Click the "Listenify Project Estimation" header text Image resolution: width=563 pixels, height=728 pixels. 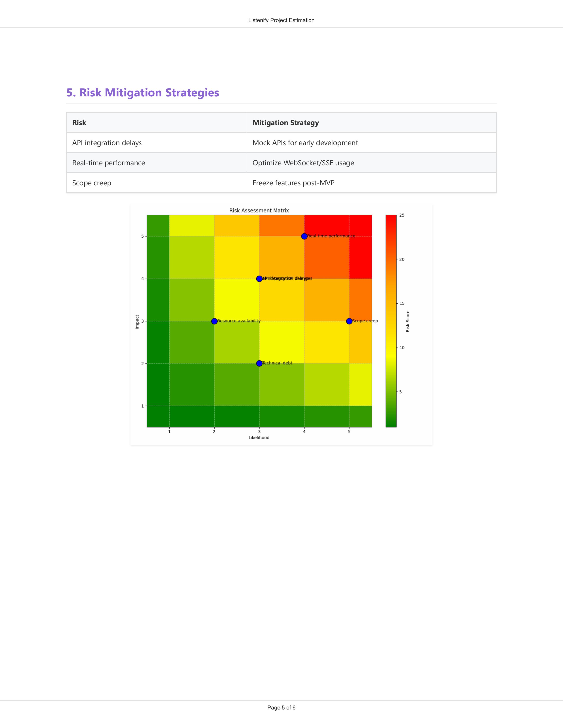coord(281,20)
